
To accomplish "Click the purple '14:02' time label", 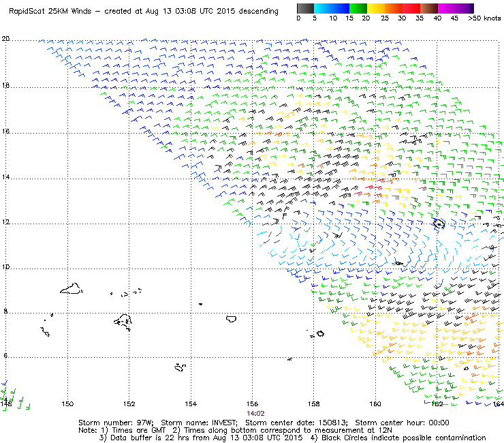I will tap(255, 414).
